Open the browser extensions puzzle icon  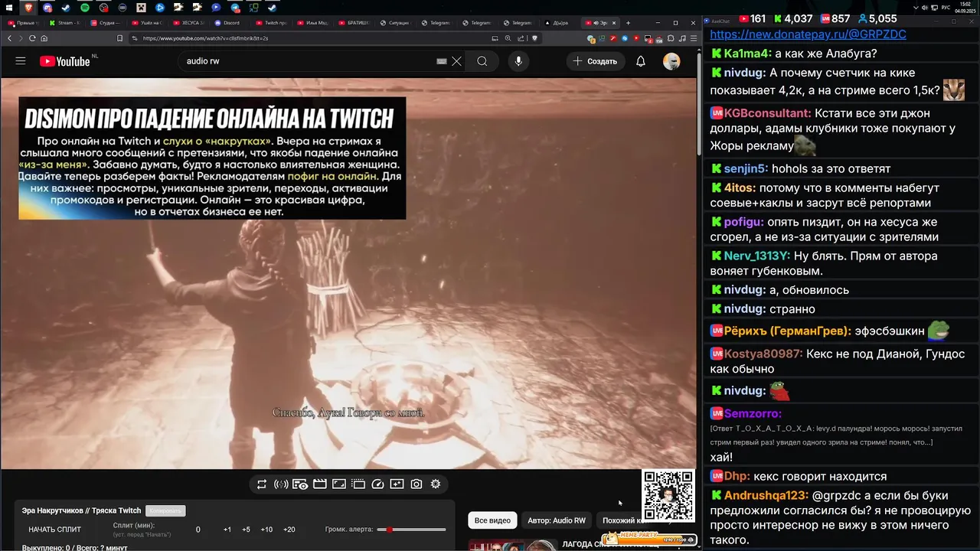pyautogui.click(x=671, y=38)
